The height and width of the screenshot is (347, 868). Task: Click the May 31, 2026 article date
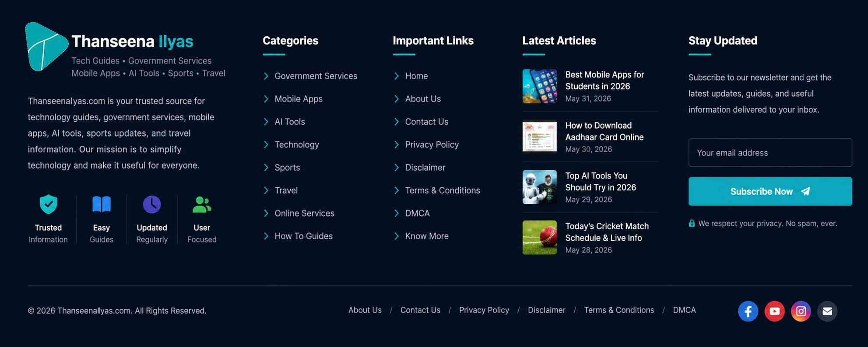(588, 99)
